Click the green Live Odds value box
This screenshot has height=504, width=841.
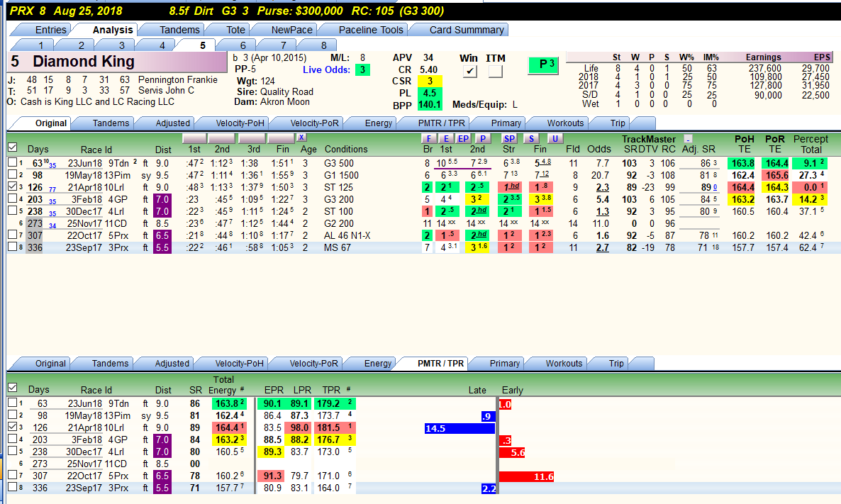(362, 69)
